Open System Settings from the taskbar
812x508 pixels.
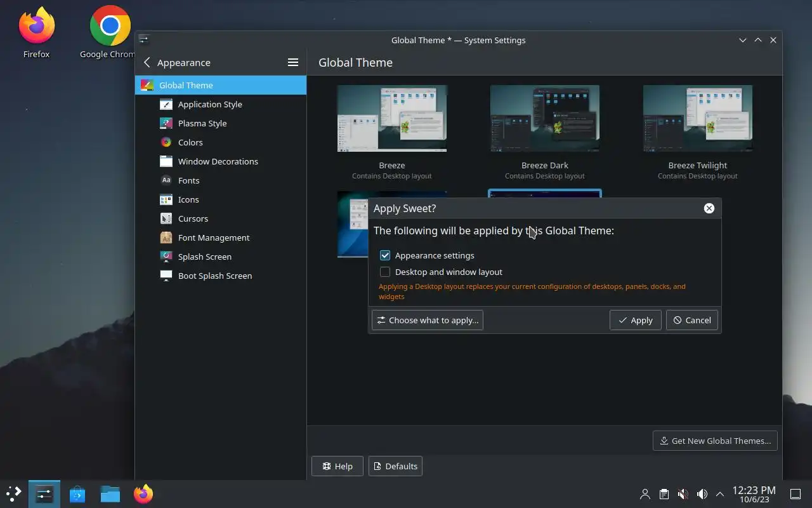(x=44, y=494)
